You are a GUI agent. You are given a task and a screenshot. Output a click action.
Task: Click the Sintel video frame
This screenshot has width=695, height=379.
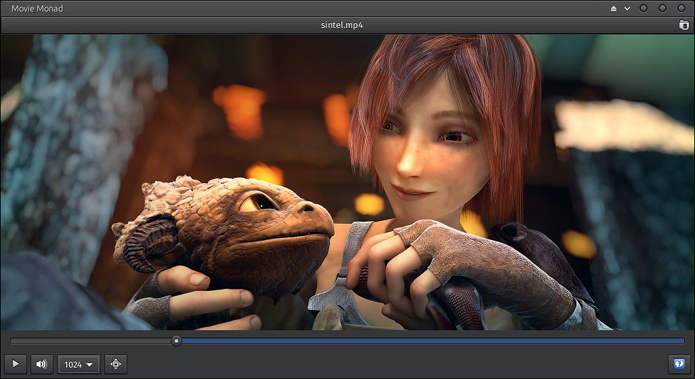348,182
